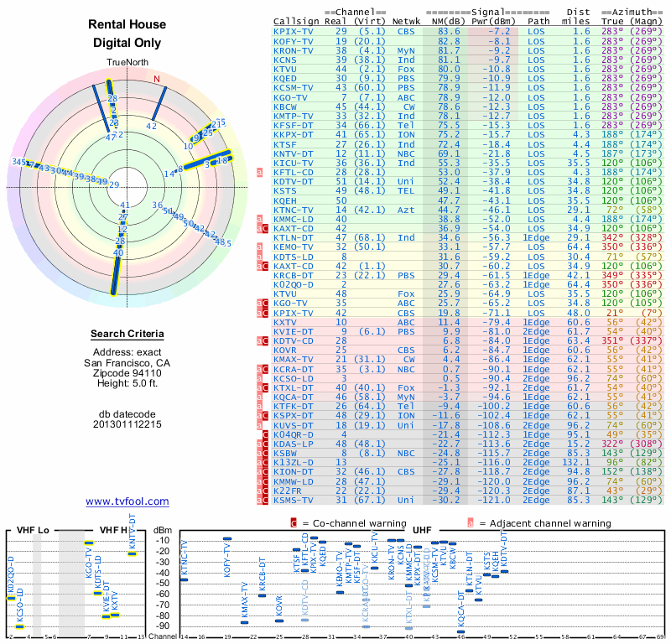Image resolution: width=671 pixels, height=644 pixels.
Task: Click the Digital Only subtitle
Action: click(127, 43)
